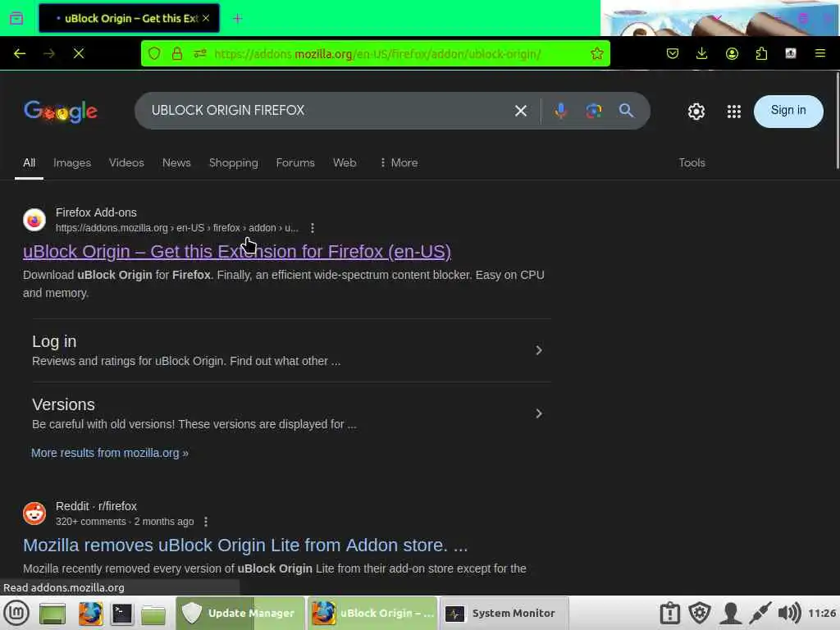Open site permissions icon in address bar

pos(200,53)
